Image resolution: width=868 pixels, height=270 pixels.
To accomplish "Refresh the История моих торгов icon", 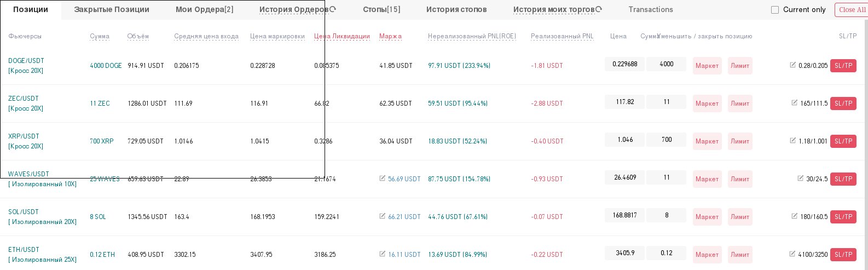I will [x=599, y=9].
